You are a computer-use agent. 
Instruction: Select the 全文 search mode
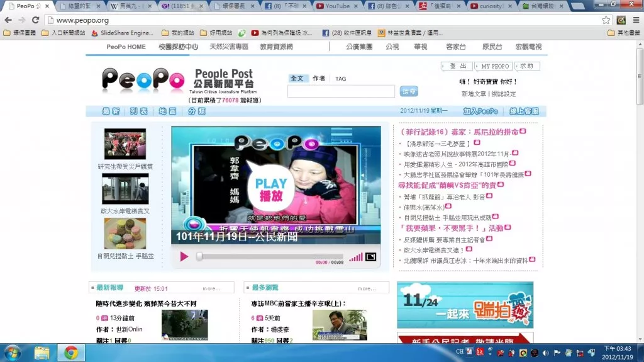297,78
